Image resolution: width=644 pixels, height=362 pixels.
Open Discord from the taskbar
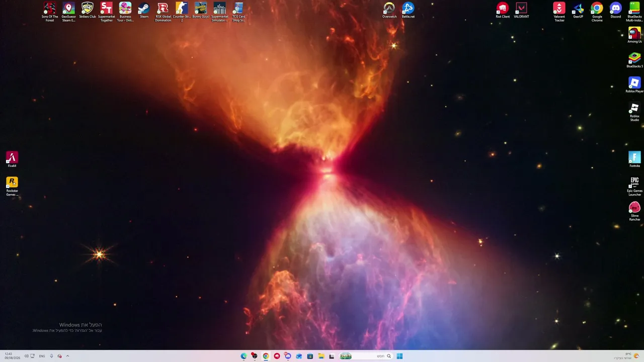pos(288,356)
